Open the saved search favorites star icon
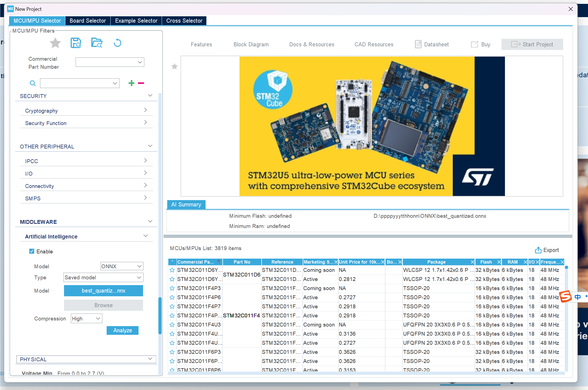588x390 pixels. point(55,43)
